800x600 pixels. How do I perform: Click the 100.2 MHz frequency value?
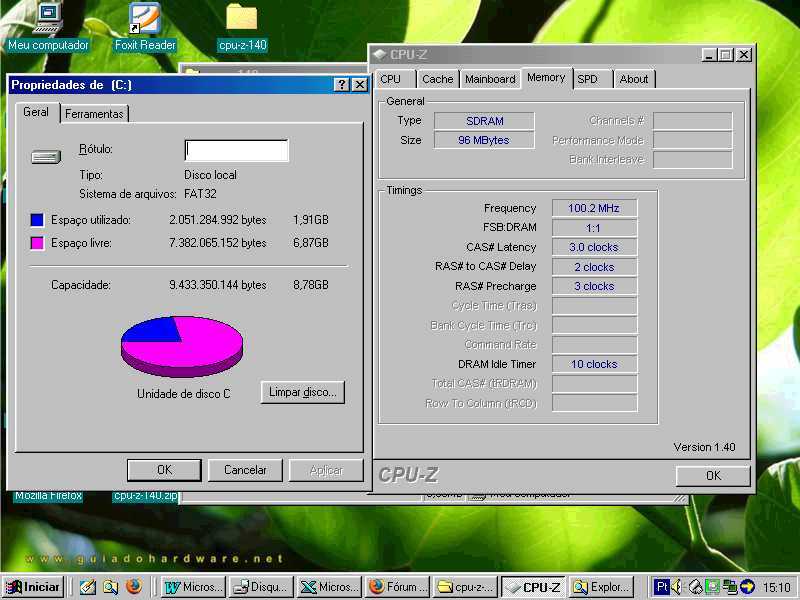(594, 208)
